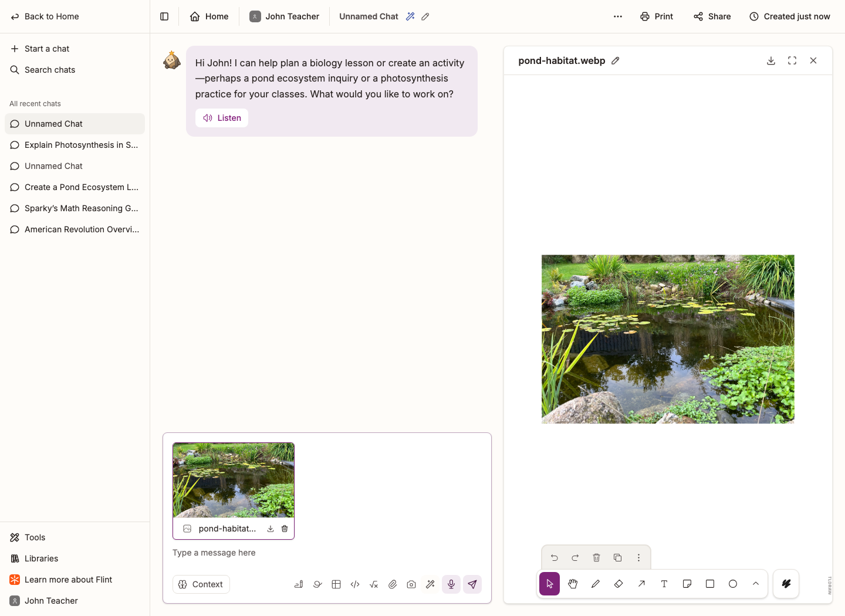845x616 pixels.
Task: Activate the select cursor tool
Action: pyautogui.click(x=550, y=584)
